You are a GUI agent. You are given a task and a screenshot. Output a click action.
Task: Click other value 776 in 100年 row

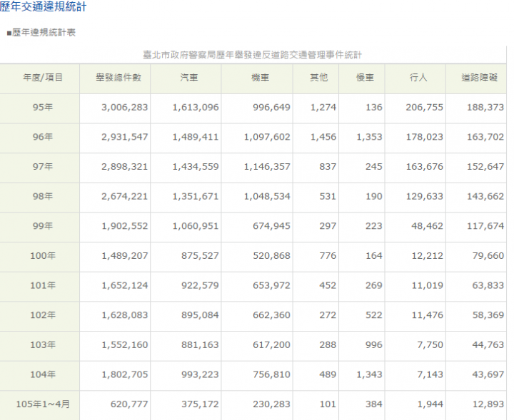coord(328,256)
